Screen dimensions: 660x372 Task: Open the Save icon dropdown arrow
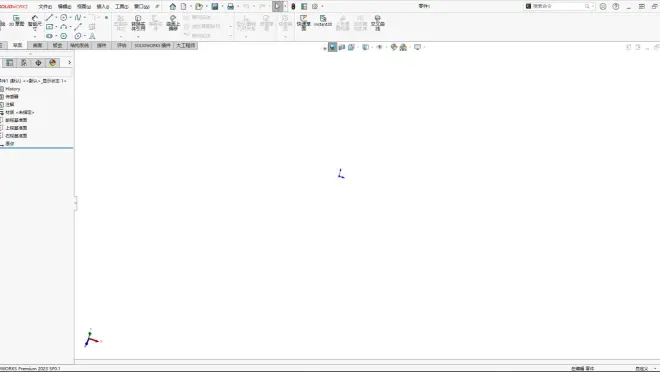tap(222, 6)
